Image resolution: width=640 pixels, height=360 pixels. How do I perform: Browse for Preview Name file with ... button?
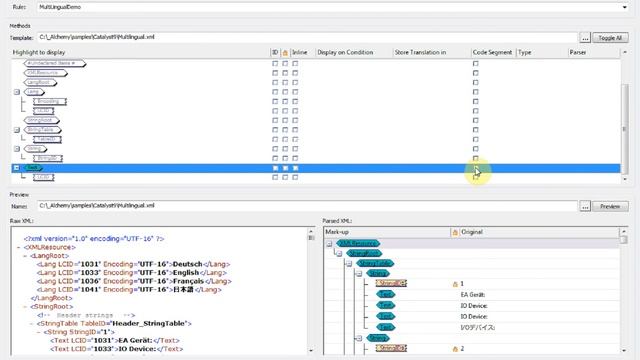pos(585,207)
